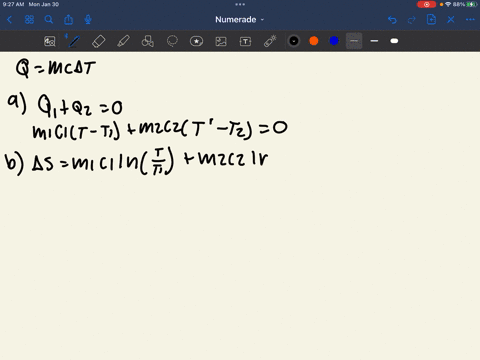Add a new page icon
This screenshot has width=480, height=360.
(x=431, y=20)
